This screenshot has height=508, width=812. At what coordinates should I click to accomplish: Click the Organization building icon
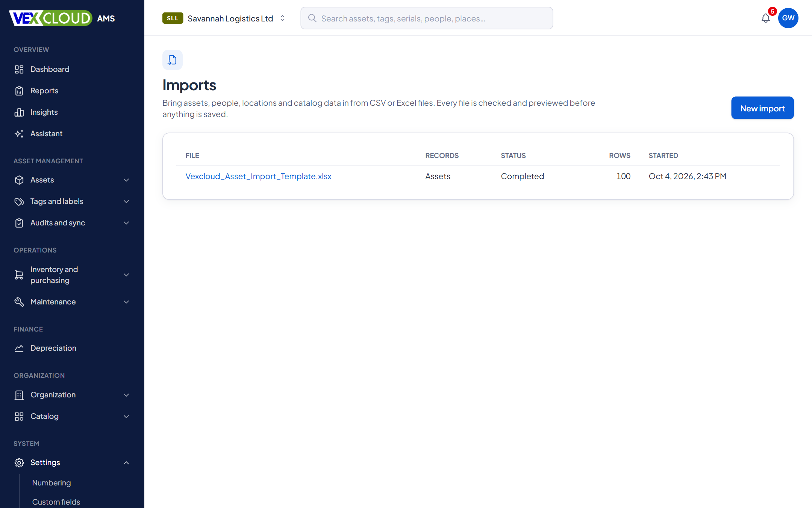pos(19,395)
